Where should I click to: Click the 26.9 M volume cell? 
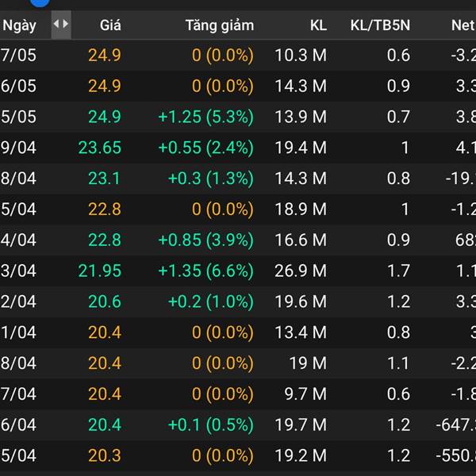(x=300, y=271)
